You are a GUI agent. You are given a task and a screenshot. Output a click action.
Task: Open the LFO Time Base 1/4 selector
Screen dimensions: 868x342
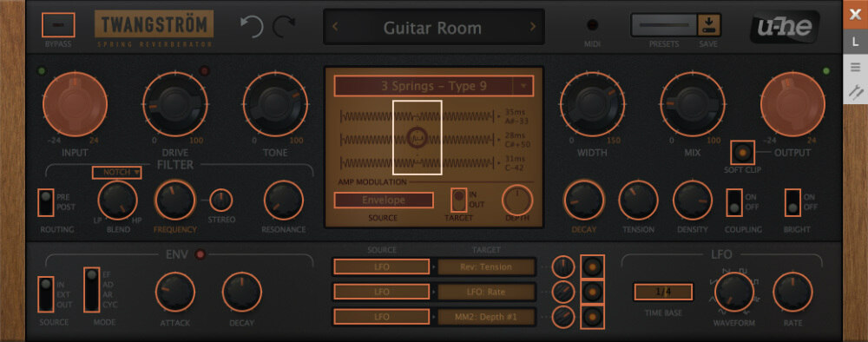pos(663,292)
